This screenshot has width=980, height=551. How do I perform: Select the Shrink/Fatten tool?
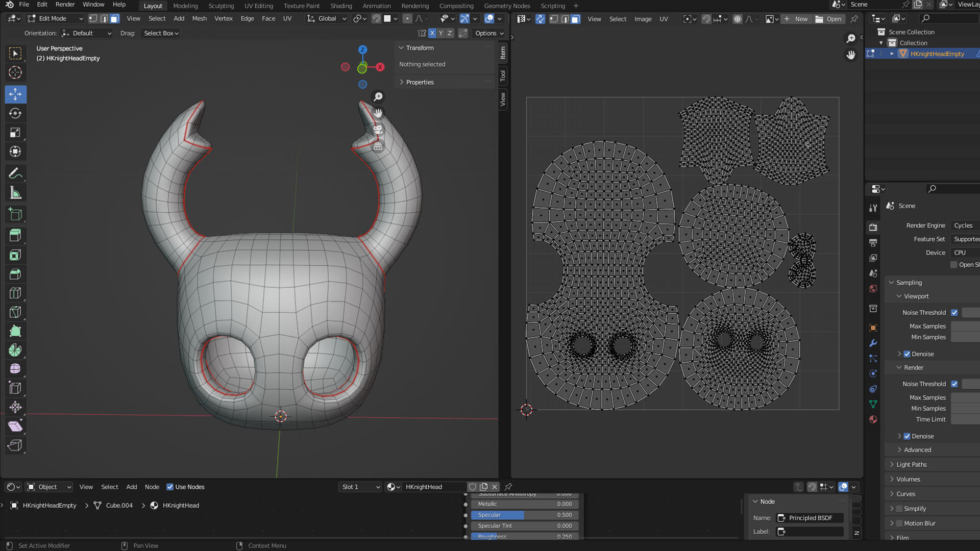pos(15,407)
